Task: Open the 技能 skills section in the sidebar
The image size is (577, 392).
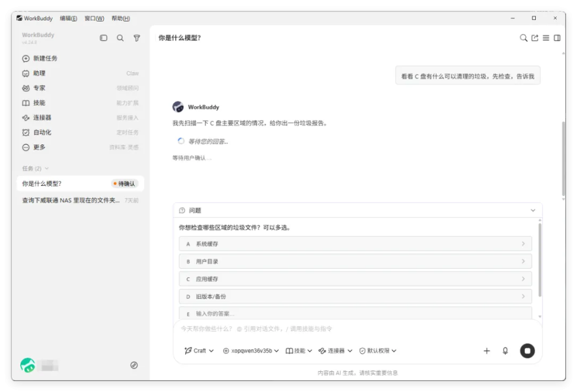Action: click(80, 103)
